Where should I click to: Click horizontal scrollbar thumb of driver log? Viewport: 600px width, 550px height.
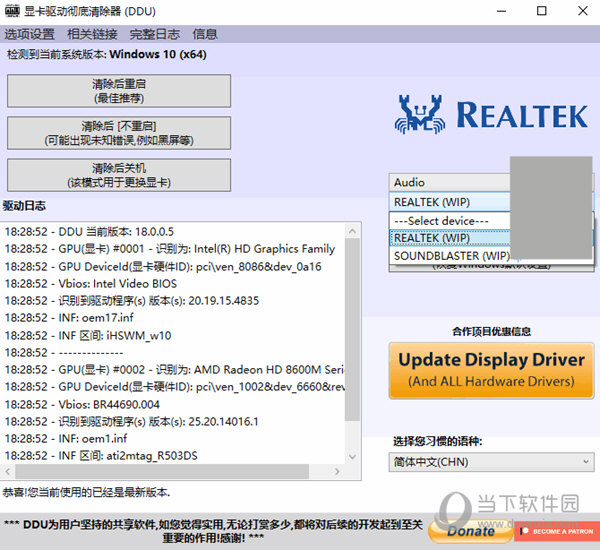click(162, 471)
